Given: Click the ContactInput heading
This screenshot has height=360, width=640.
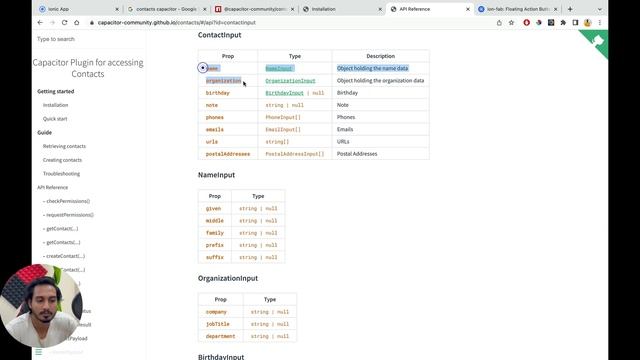Looking at the screenshot, I should point(220,35).
